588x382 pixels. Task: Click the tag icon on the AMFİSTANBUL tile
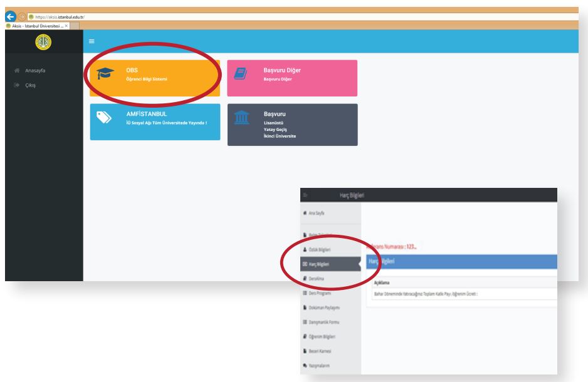(104, 117)
